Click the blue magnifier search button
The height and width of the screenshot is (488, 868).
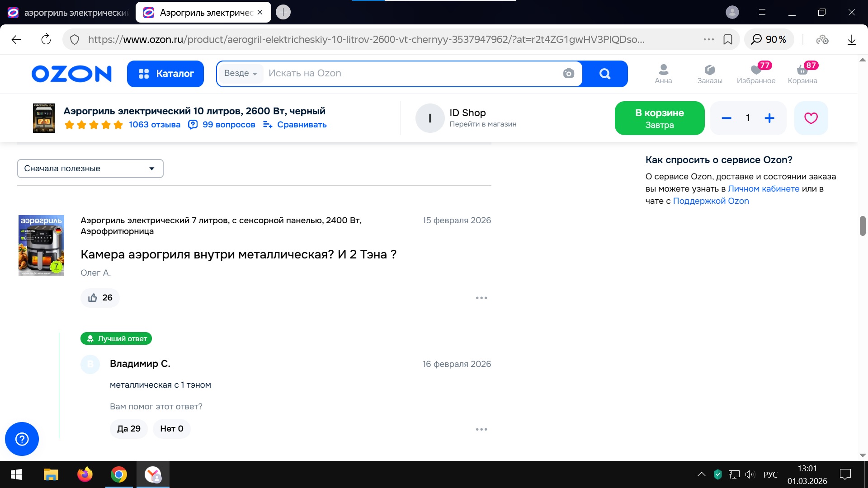604,74
